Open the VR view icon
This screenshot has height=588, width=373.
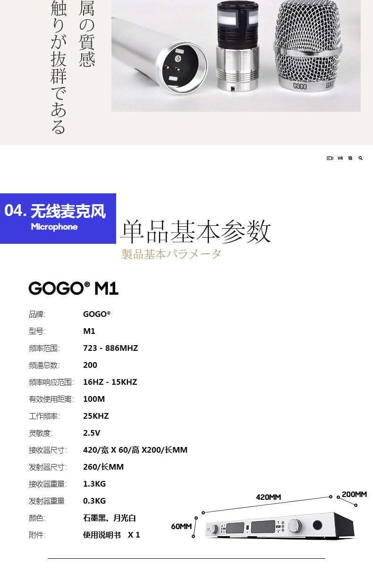click(x=340, y=158)
